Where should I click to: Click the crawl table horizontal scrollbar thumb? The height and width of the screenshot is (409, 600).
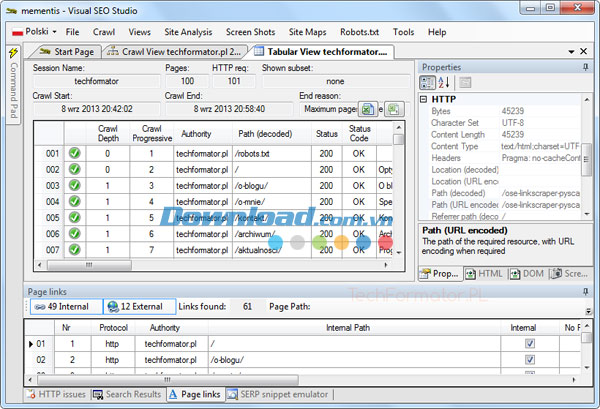(x=89, y=265)
